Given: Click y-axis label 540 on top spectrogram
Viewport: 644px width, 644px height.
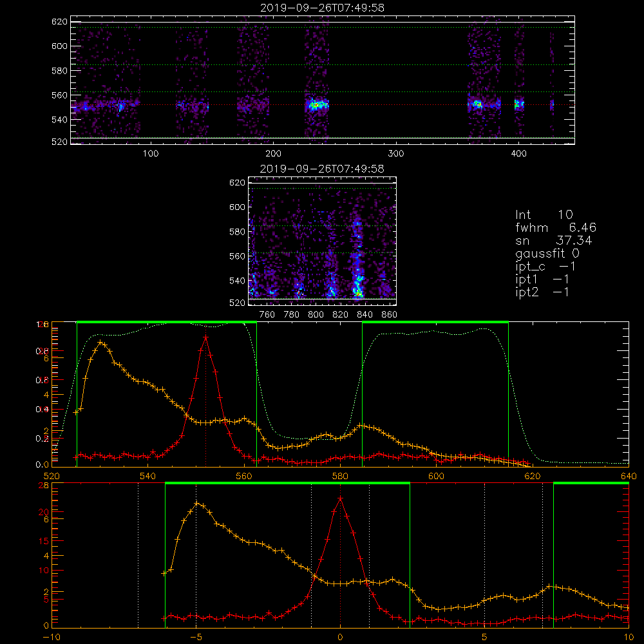Looking at the screenshot, I should 59,120.
